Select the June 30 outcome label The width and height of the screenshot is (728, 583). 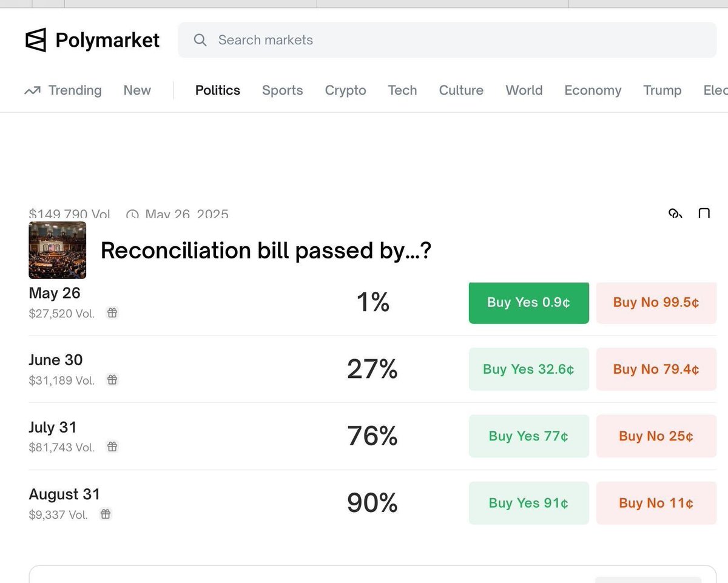56,360
